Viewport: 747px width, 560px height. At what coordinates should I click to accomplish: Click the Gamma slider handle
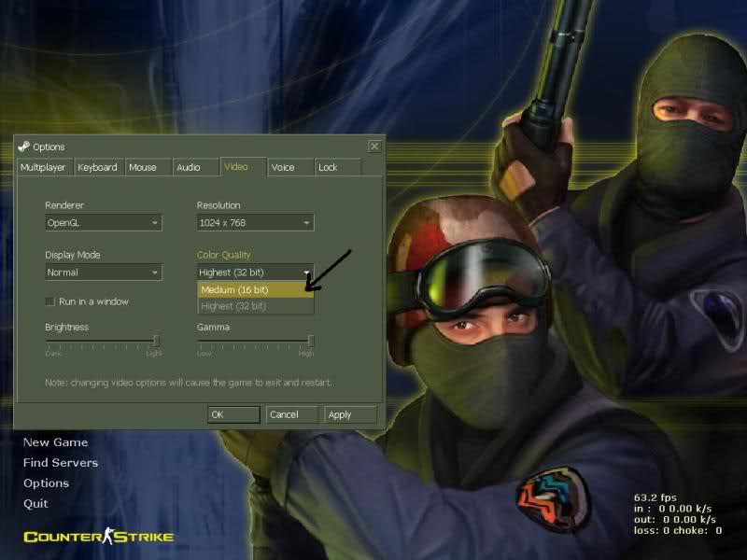click(x=311, y=341)
